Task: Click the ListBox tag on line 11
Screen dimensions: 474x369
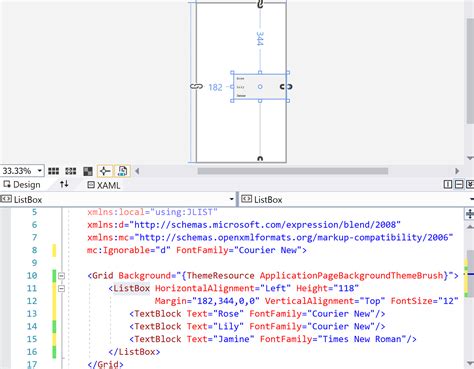Action: tap(131, 288)
